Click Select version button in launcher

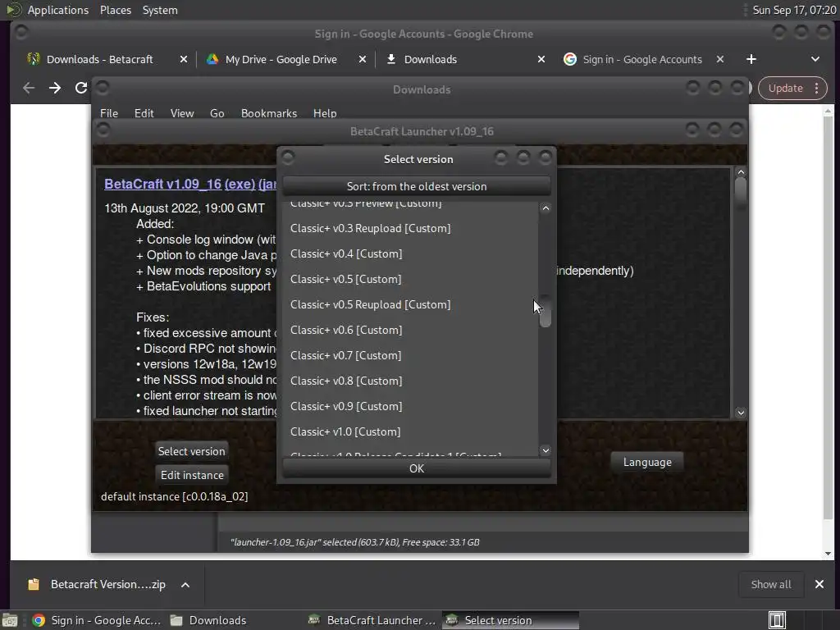pyautogui.click(x=191, y=452)
